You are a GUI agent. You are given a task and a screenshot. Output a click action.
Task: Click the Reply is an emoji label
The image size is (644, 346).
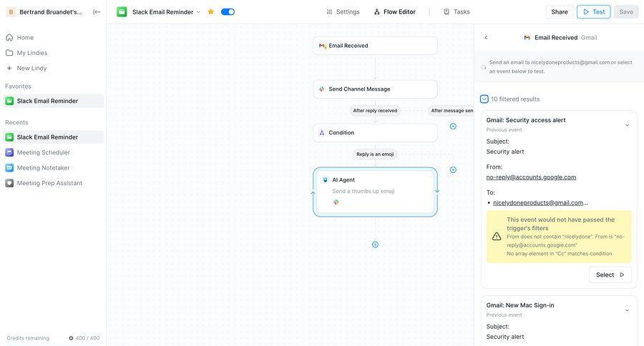coord(375,154)
